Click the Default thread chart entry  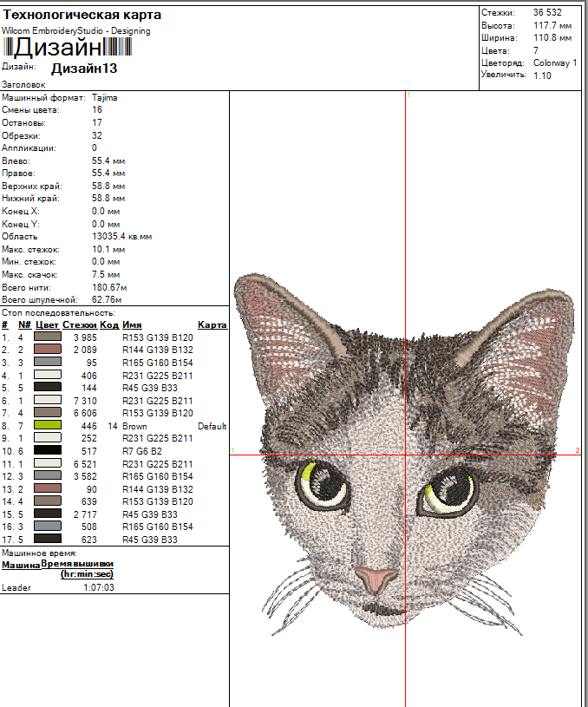212,427
